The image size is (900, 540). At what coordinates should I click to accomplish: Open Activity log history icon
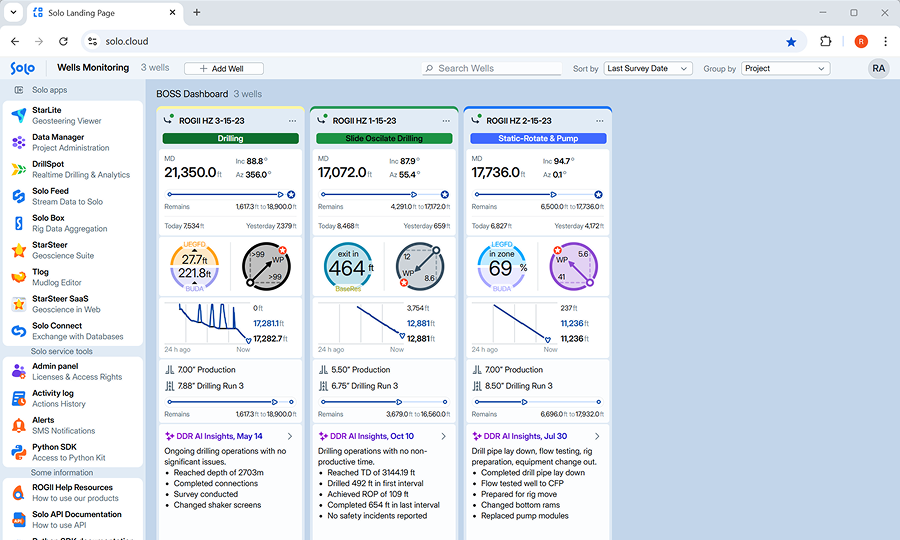click(19, 398)
